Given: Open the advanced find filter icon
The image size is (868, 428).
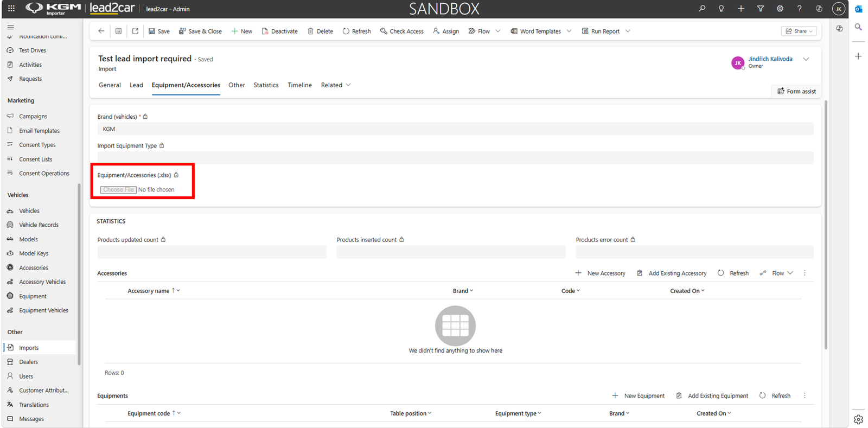Looking at the screenshot, I should click(x=761, y=9).
